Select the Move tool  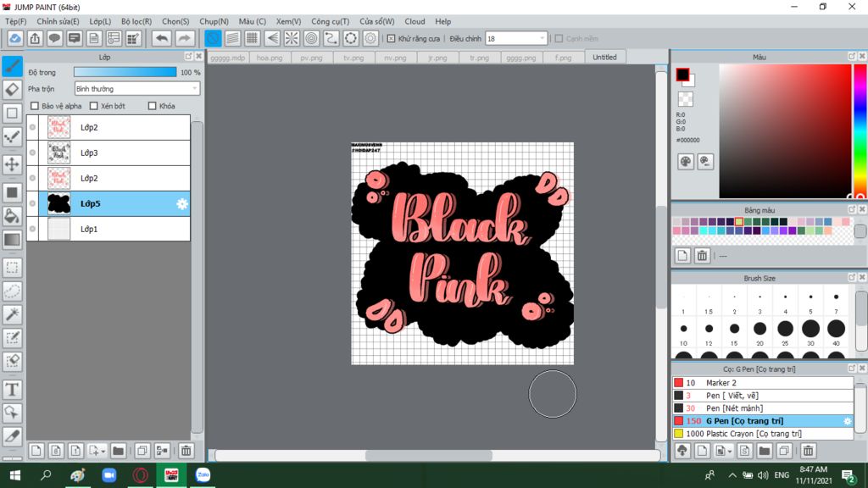tap(12, 164)
